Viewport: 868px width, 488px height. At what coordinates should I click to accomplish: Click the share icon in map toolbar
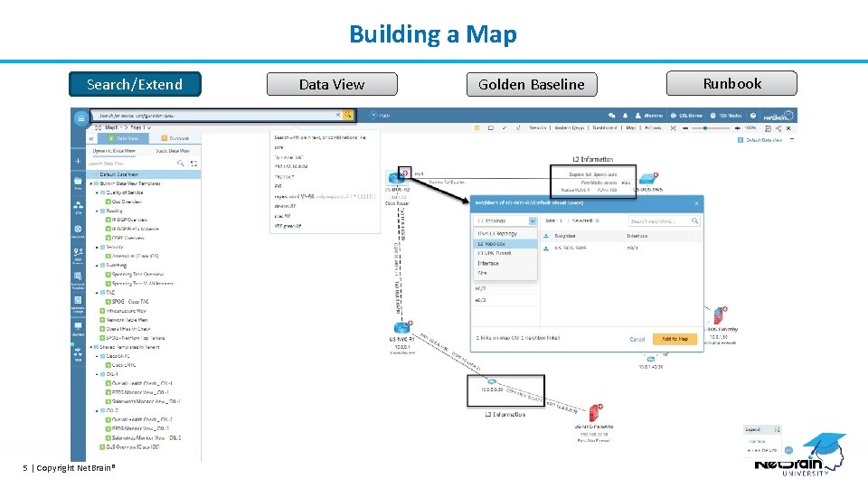point(778,127)
